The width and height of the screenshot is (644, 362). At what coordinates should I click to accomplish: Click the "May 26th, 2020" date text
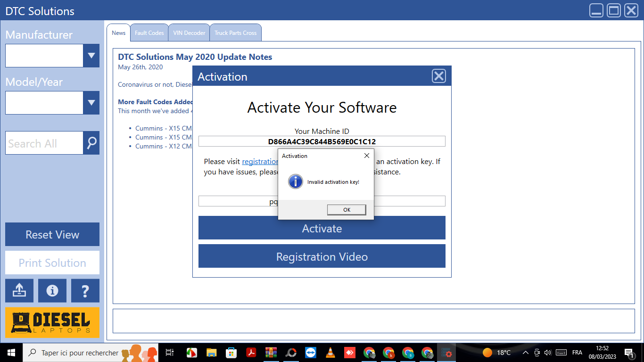tap(140, 67)
